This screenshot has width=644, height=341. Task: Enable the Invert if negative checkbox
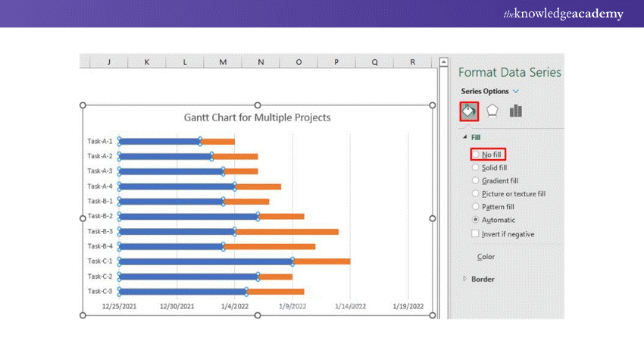coord(476,234)
